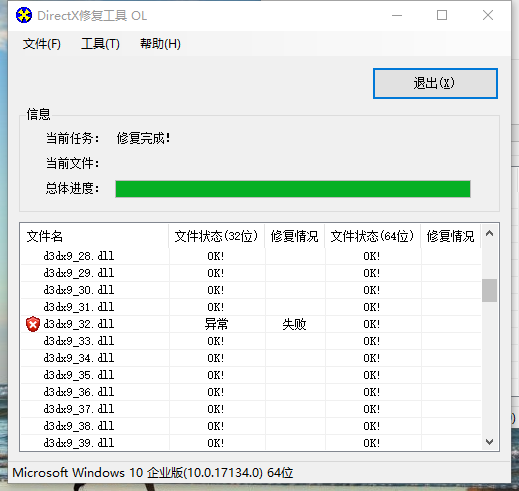Click the 退出(X) button
Screen dimensions: 519x491
click(x=435, y=83)
